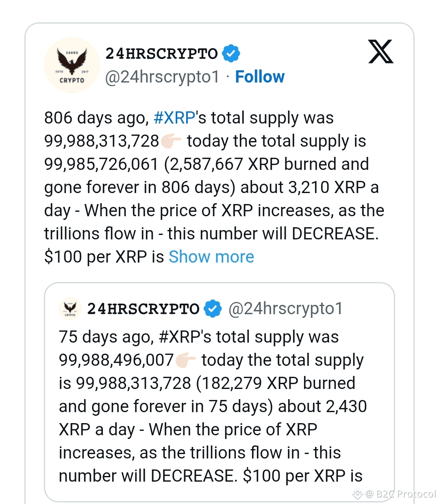Image resolution: width=439 pixels, height=504 pixels.
Task: Follow the 24HRSCRYPTO account
Action: tap(260, 76)
